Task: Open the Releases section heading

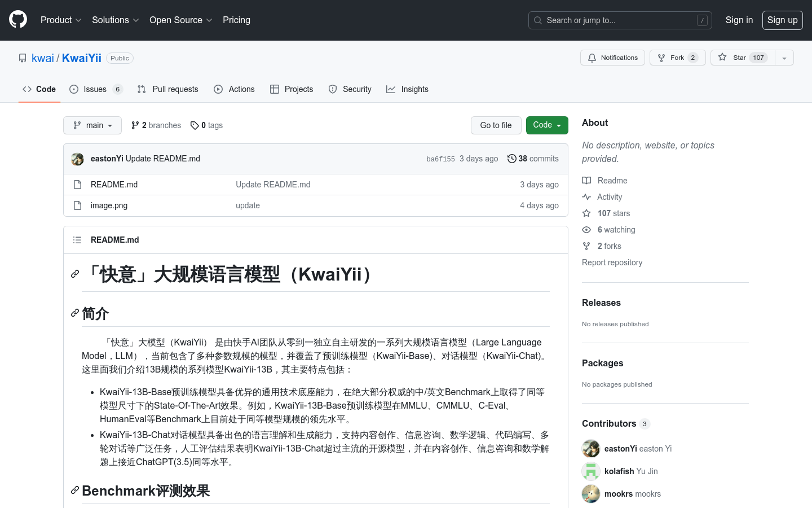Action: pos(601,303)
